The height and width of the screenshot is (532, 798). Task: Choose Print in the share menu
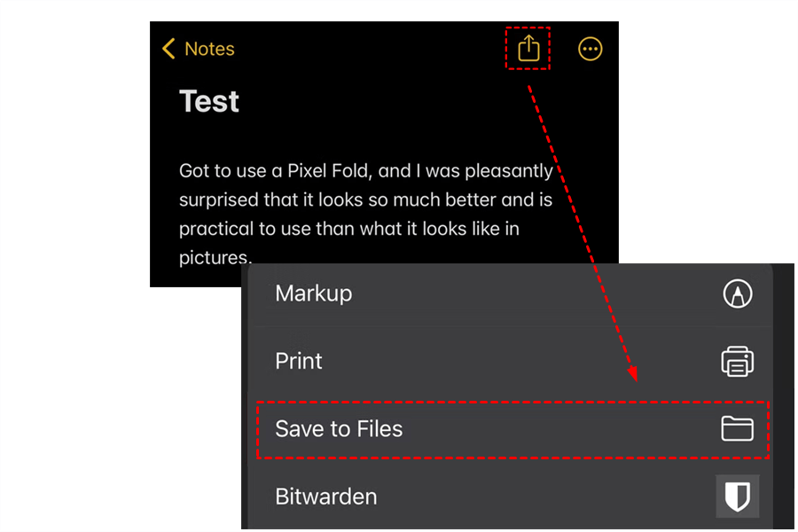point(299,361)
